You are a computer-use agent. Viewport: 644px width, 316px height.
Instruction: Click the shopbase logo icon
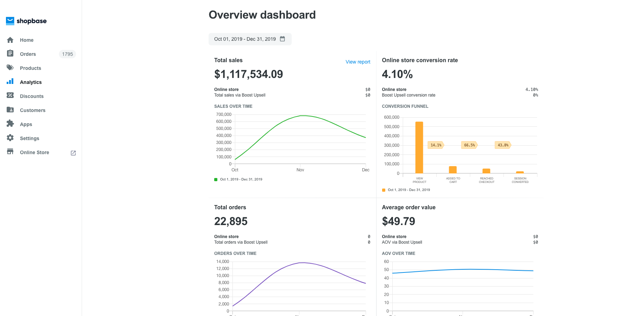coord(10,21)
